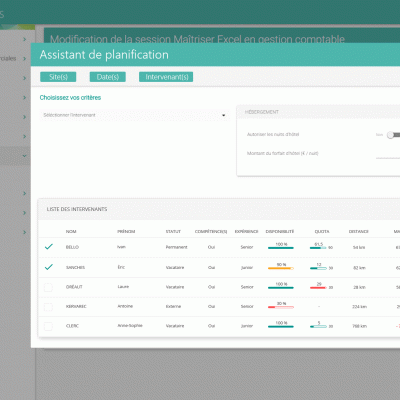Click the KERVAREC 30% red availability bar
Image resolution: width=400 pixels, height=400 pixels.
tap(281, 307)
